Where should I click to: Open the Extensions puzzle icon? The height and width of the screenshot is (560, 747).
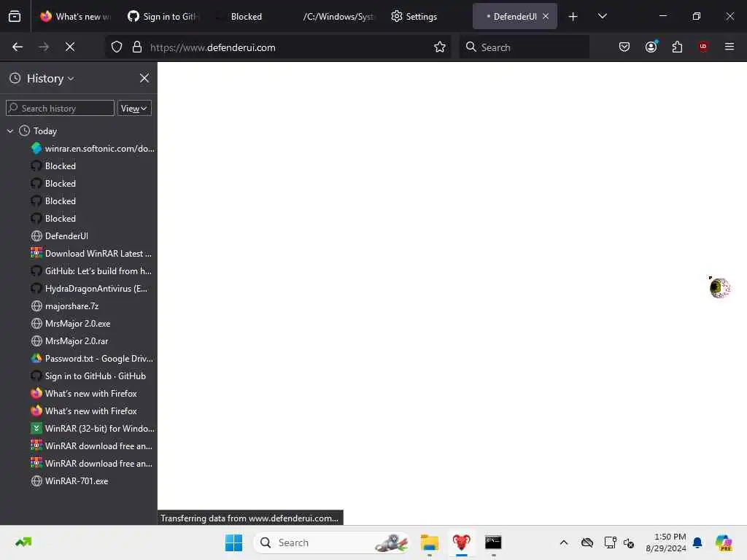677,47
